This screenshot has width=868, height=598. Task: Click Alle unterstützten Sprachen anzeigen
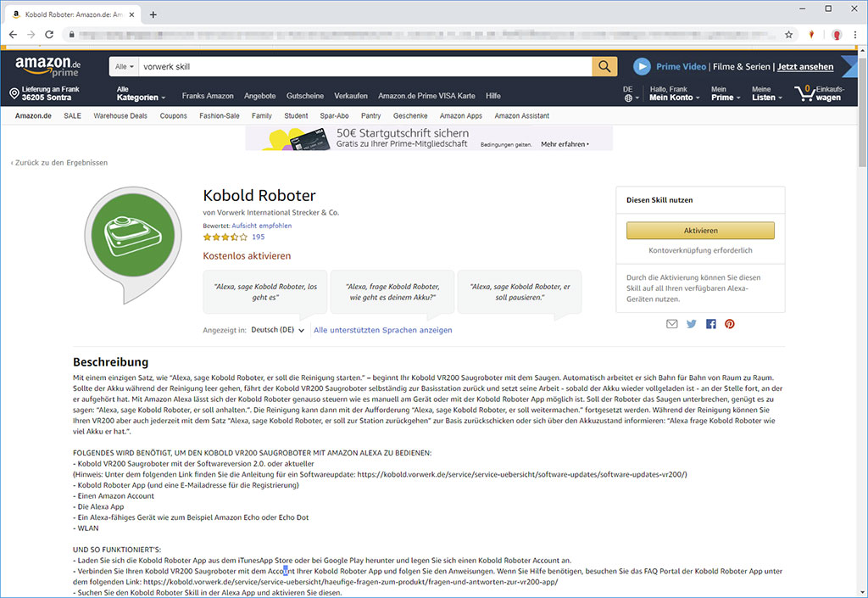click(x=382, y=330)
